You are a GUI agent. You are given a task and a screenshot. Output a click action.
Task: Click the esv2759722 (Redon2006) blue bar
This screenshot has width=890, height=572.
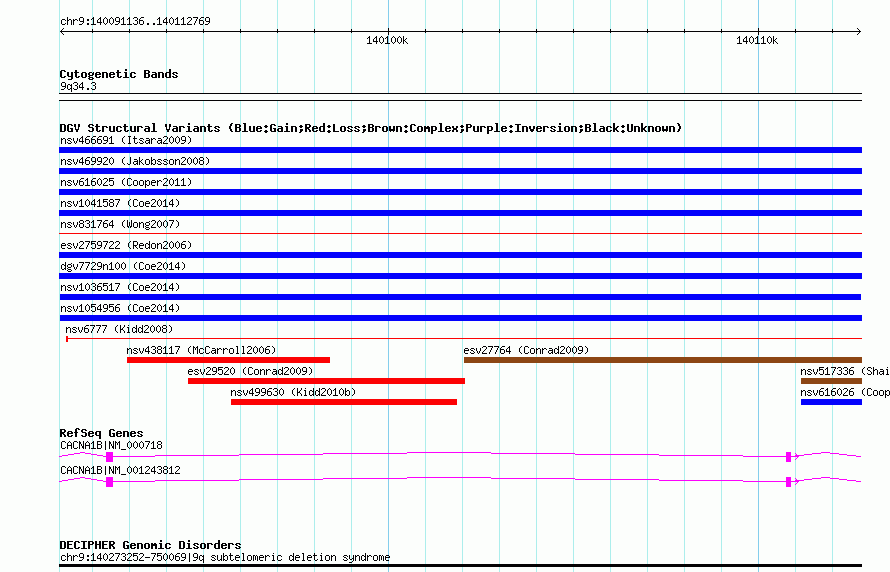tap(460, 255)
